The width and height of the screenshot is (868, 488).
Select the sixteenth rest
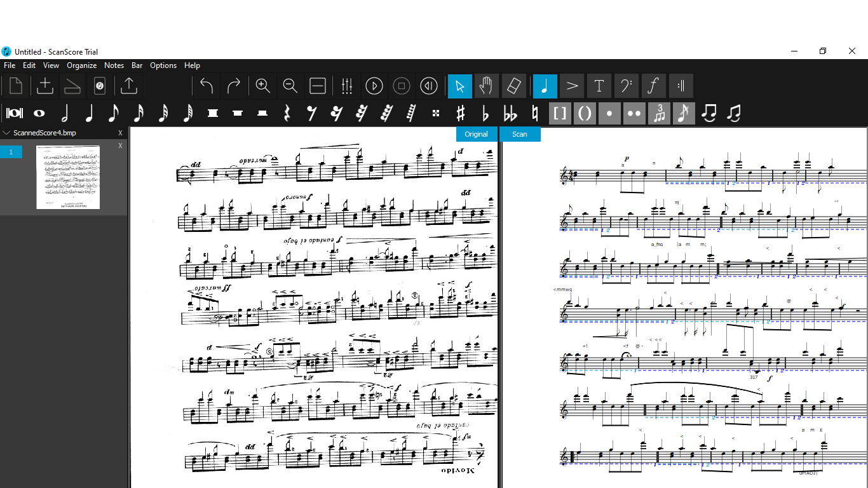[x=337, y=113]
